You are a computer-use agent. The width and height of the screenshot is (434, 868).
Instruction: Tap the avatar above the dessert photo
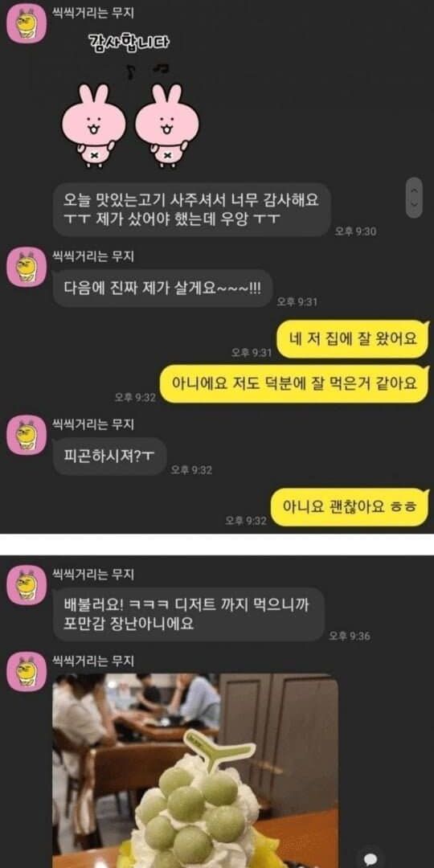click(x=26, y=671)
